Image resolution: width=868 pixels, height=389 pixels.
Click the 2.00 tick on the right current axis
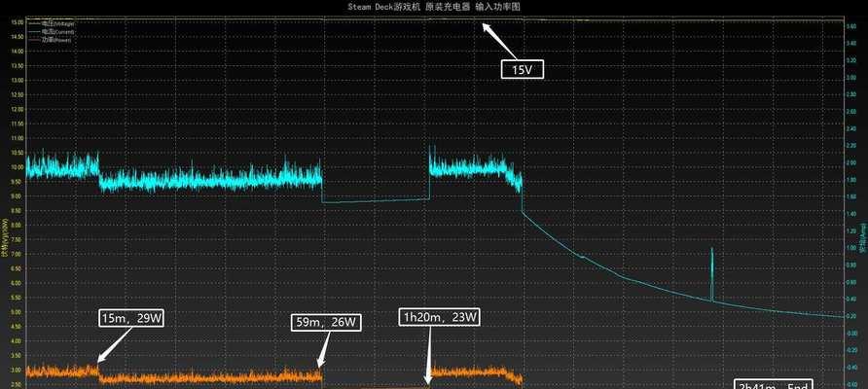(853, 163)
